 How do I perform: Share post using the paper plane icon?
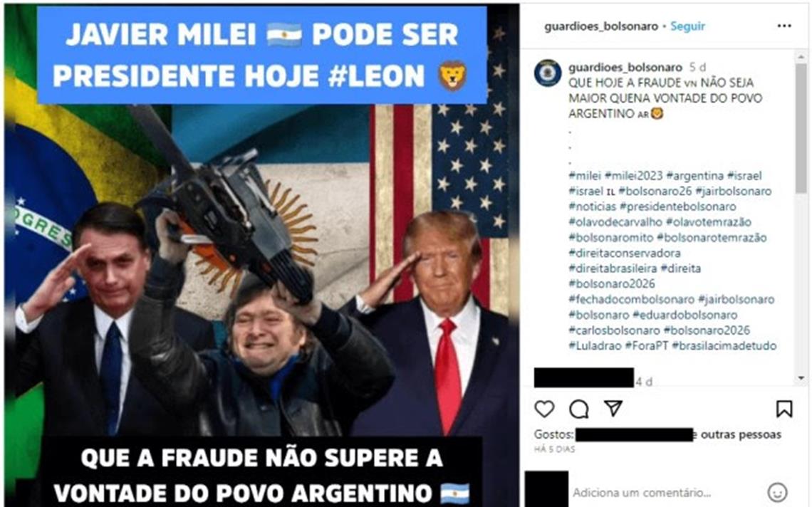point(613,409)
